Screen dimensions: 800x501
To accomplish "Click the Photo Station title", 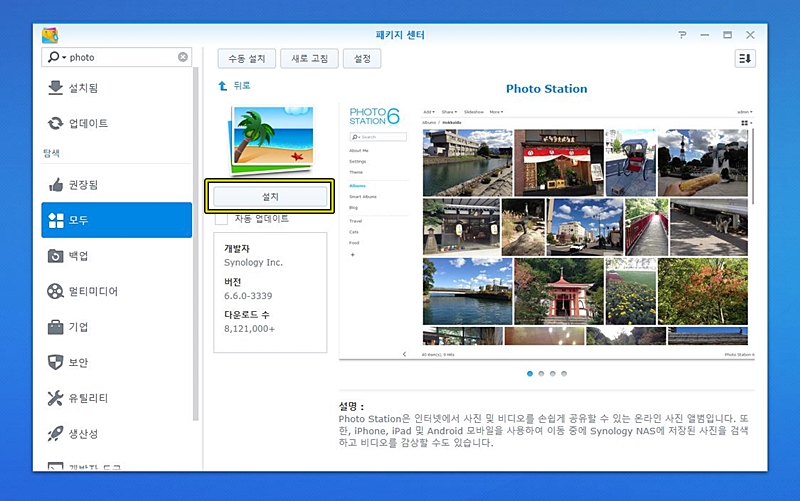I will click(546, 89).
